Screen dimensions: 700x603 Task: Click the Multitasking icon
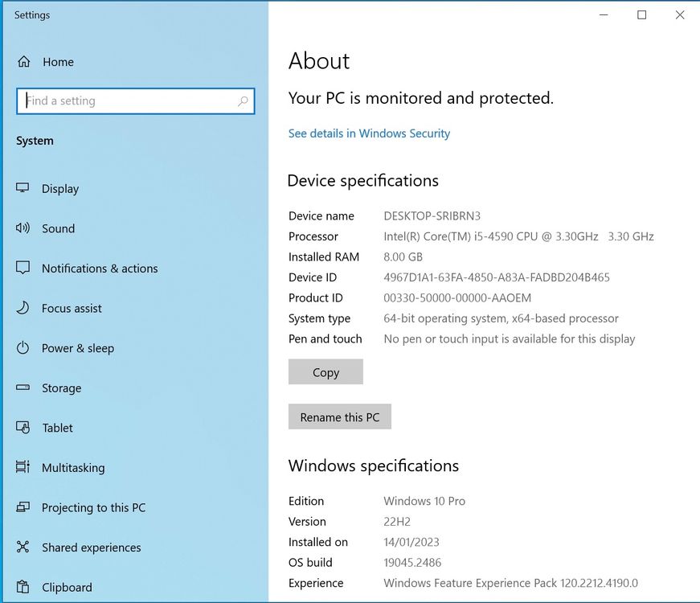point(23,468)
